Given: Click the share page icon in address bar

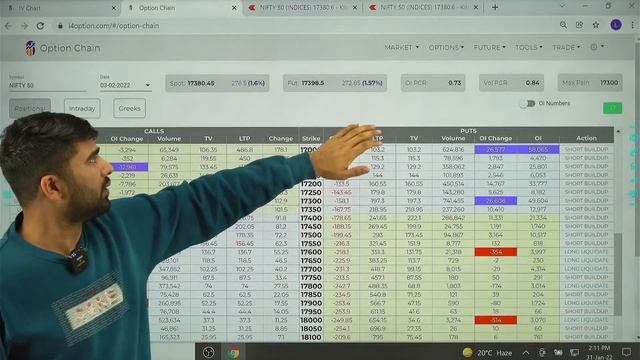Looking at the screenshot, I should click(x=579, y=25).
